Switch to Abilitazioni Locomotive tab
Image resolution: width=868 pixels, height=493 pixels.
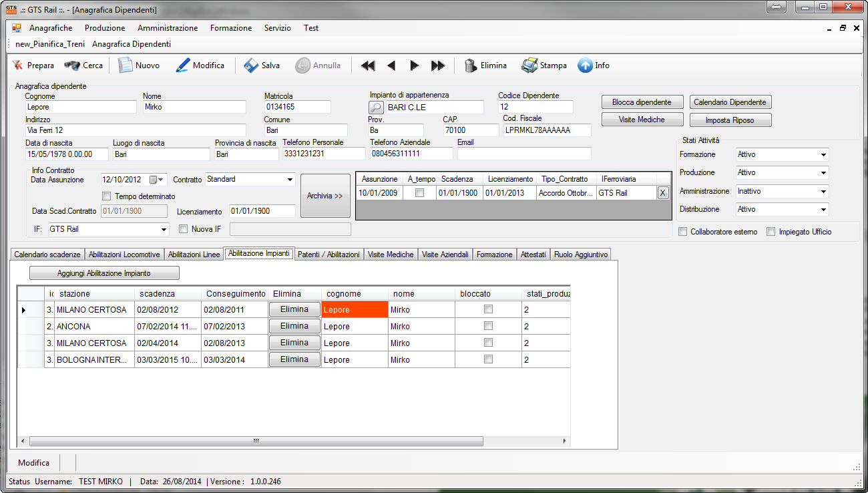click(x=124, y=255)
